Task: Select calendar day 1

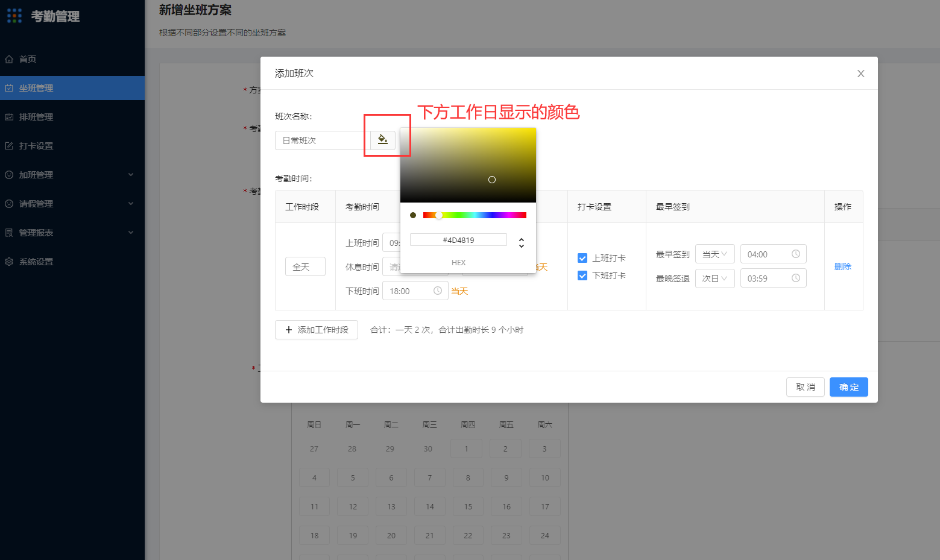Action: pyautogui.click(x=466, y=448)
